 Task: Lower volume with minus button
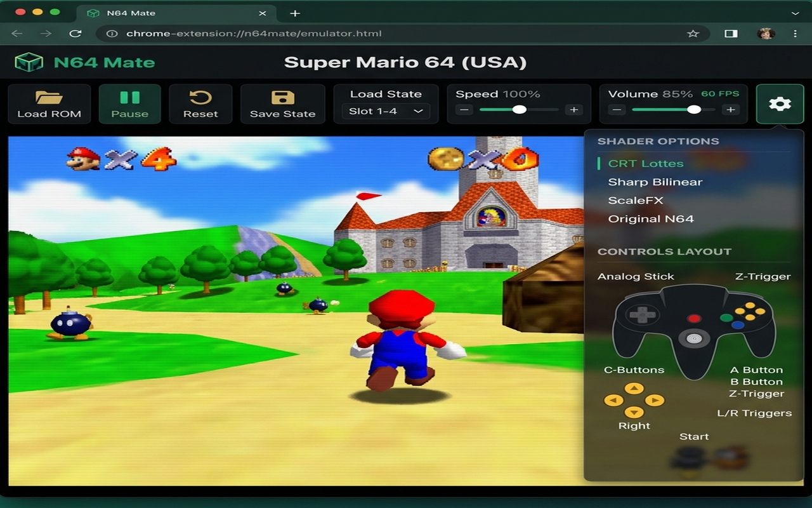click(x=617, y=110)
